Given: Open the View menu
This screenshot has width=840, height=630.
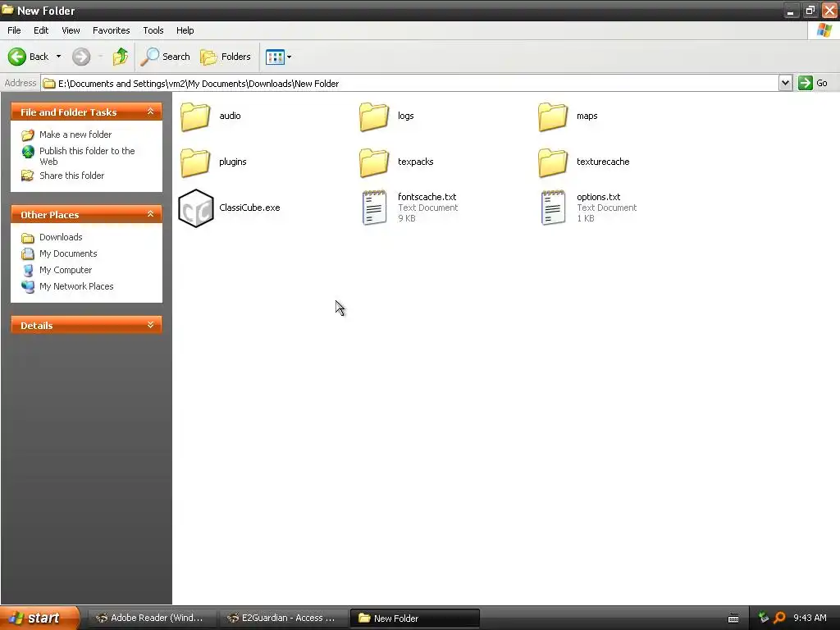Looking at the screenshot, I should point(71,30).
